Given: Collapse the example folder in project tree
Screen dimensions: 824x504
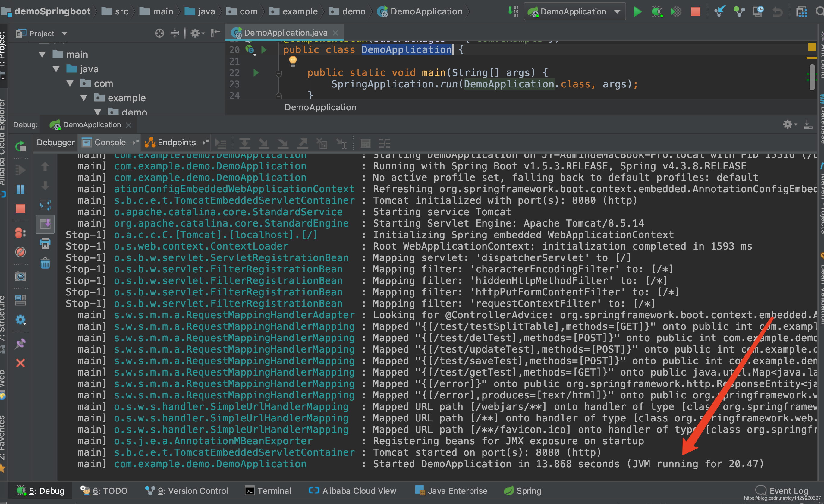Looking at the screenshot, I should 84,98.
